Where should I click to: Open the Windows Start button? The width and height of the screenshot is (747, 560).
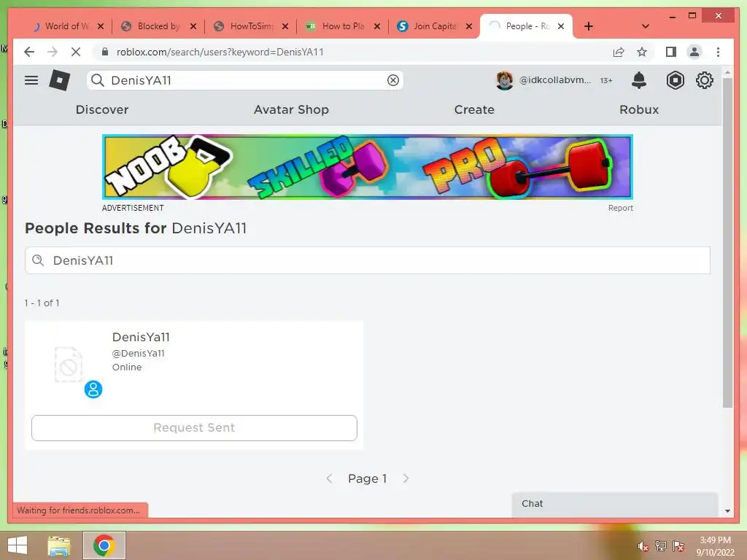[18, 545]
